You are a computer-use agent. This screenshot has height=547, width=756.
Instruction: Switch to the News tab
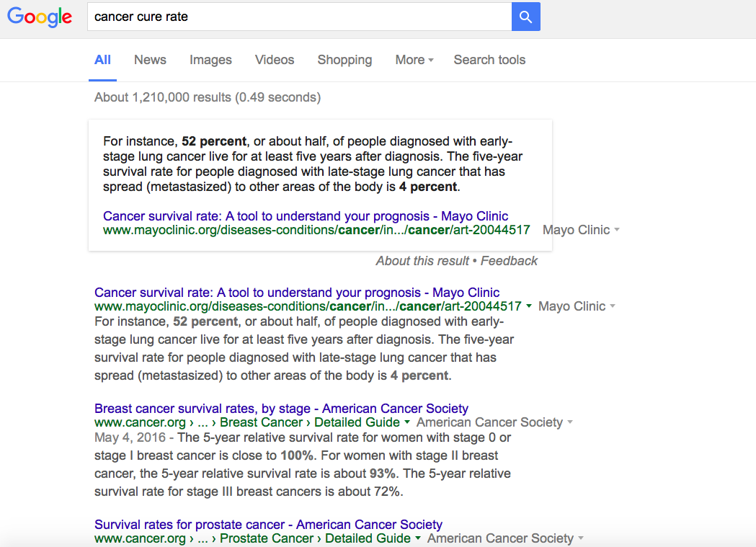coord(150,60)
